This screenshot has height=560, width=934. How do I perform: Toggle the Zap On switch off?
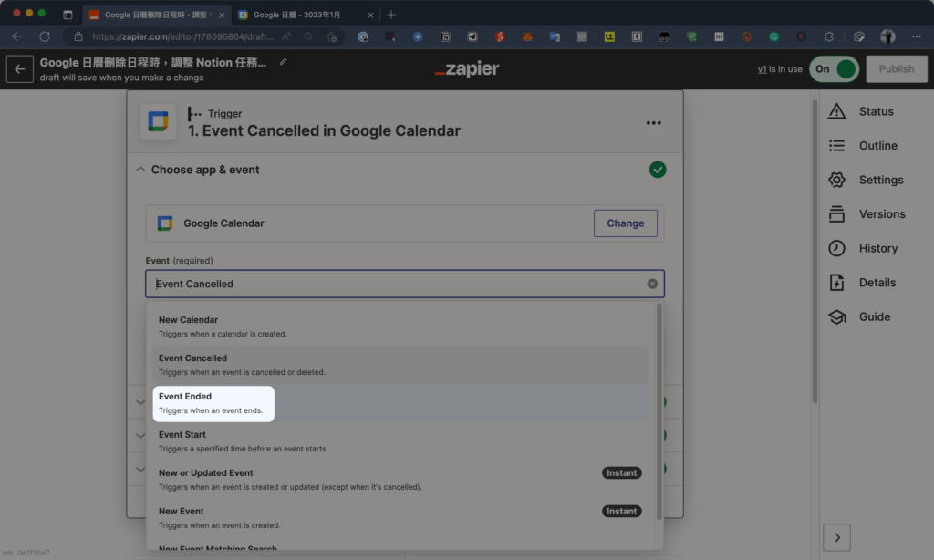[x=834, y=69]
